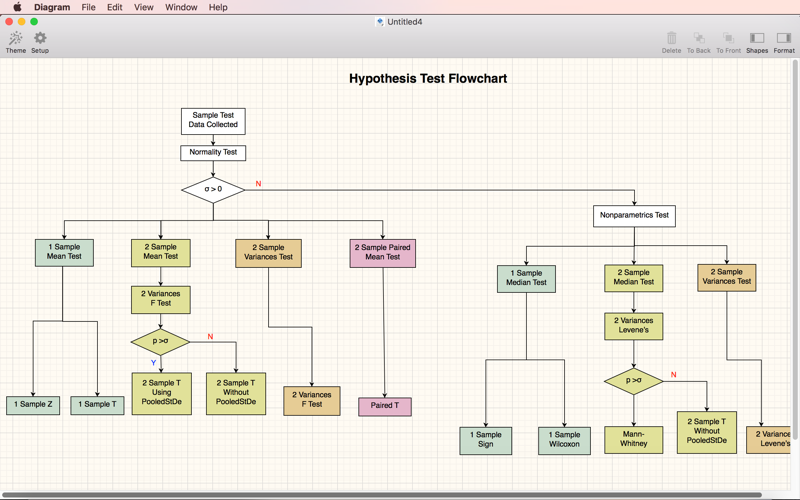
Task: Click the red N label by σ > 0
Action: (x=258, y=184)
